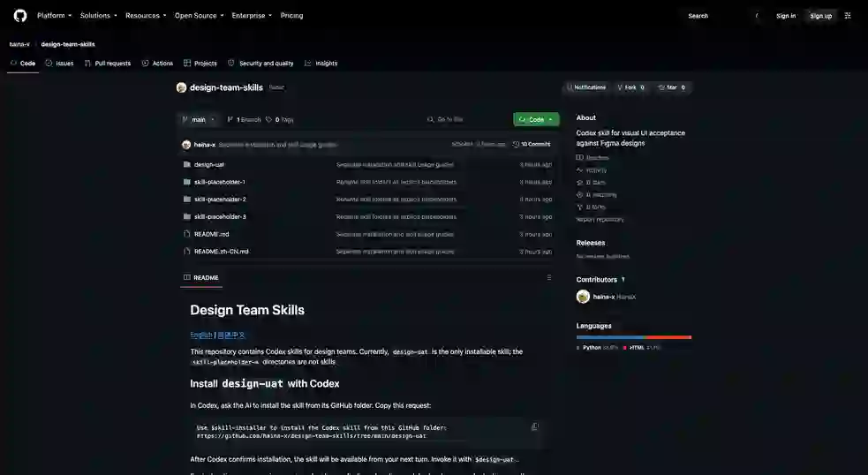Viewport: 868px width, 475px height.
Task: Expand the Open Source dropdown
Action: point(200,16)
